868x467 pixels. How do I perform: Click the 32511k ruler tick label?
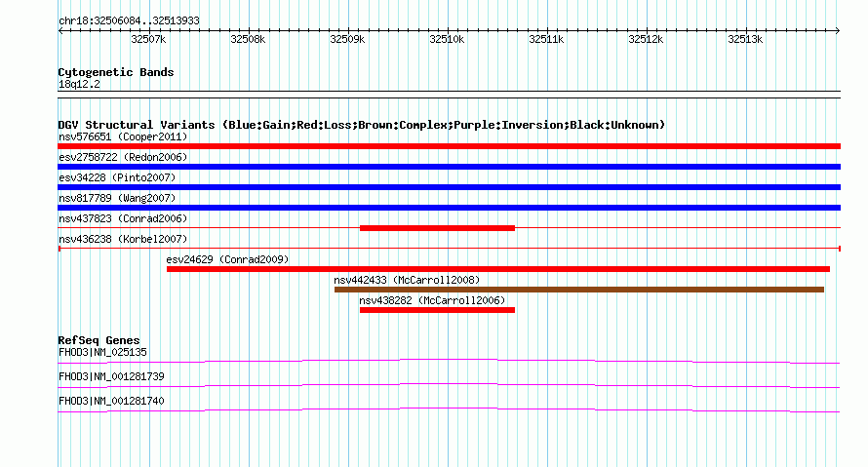(x=546, y=39)
